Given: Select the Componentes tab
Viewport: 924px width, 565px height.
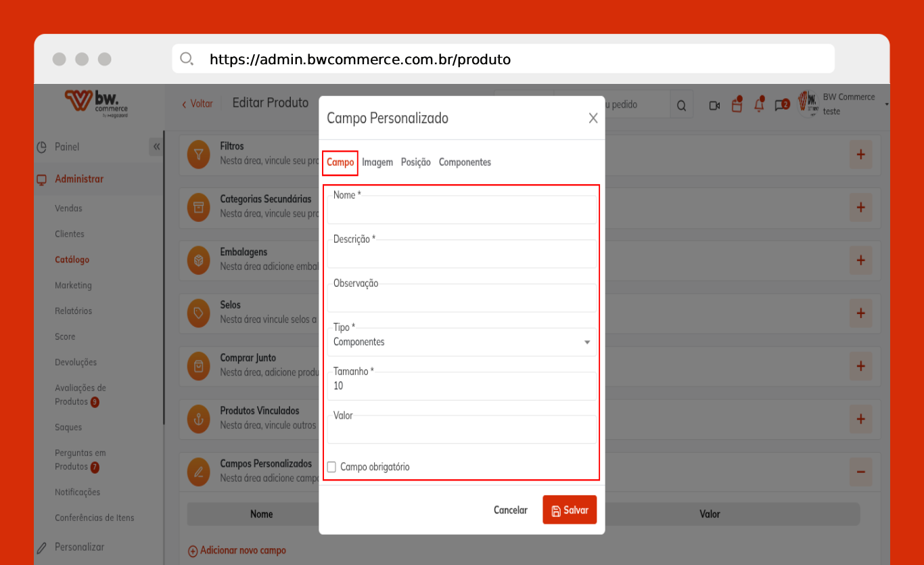Looking at the screenshot, I should [465, 162].
